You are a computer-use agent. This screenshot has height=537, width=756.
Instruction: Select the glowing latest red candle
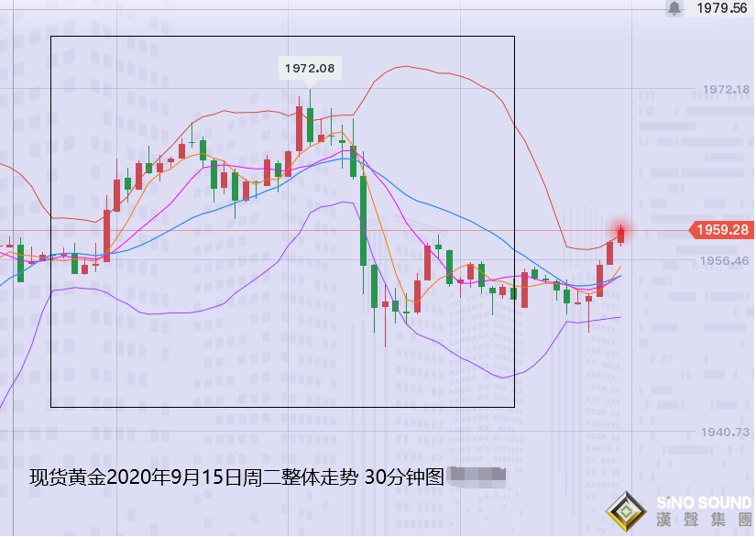620,235
